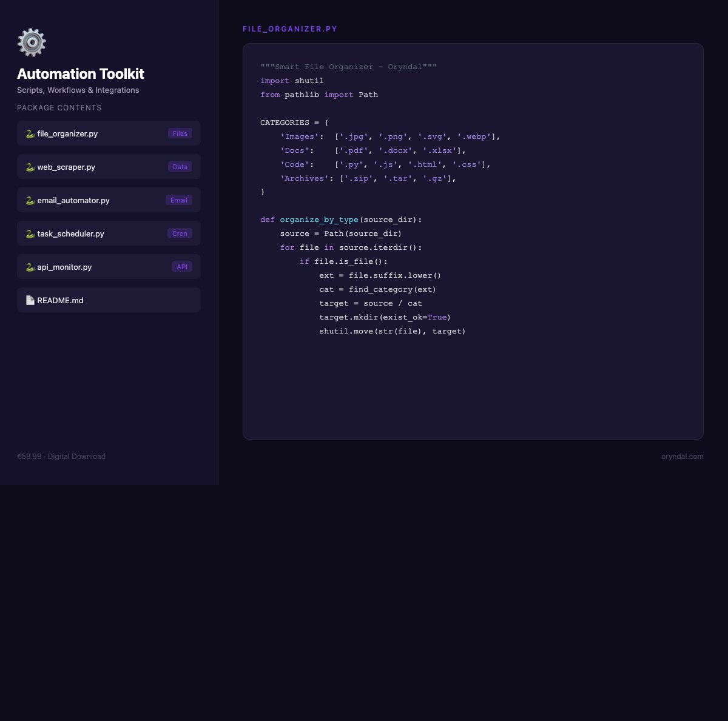Click the API tag badge
The height and width of the screenshot is (721, 728).
click(181, 267)
